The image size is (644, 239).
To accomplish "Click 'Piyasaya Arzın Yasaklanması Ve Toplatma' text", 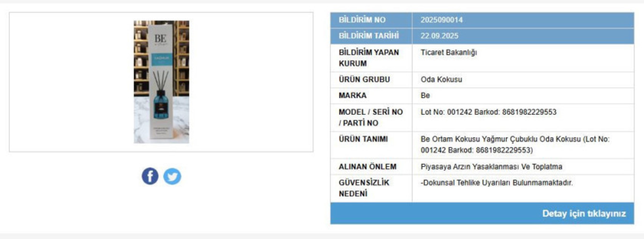I will (x=491, y=167).
